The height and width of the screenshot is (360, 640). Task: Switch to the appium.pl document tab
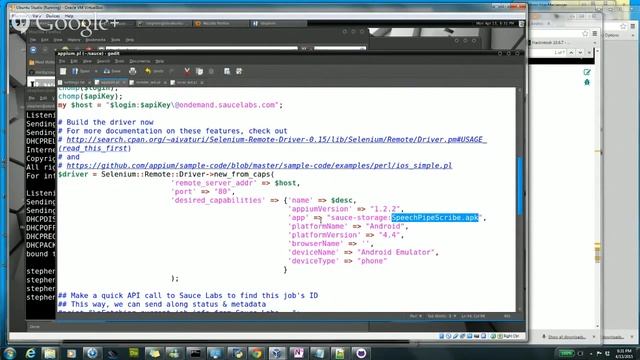click(x=110, y=82)
